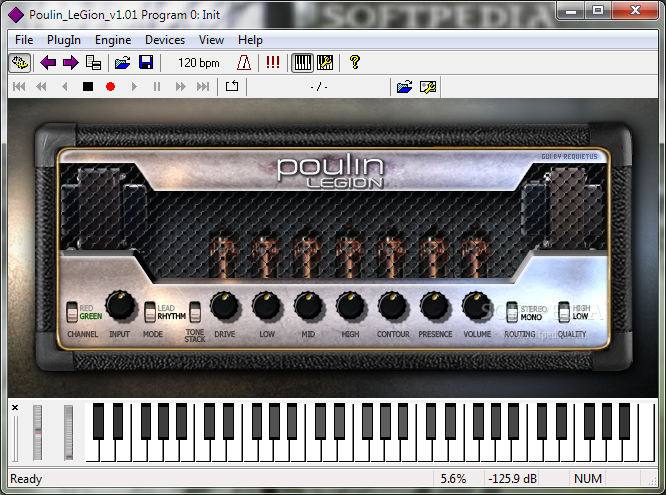Open player file using folder icon in transport bar
This screenshot has width=666, height=495.
click(x=404, y=87)
